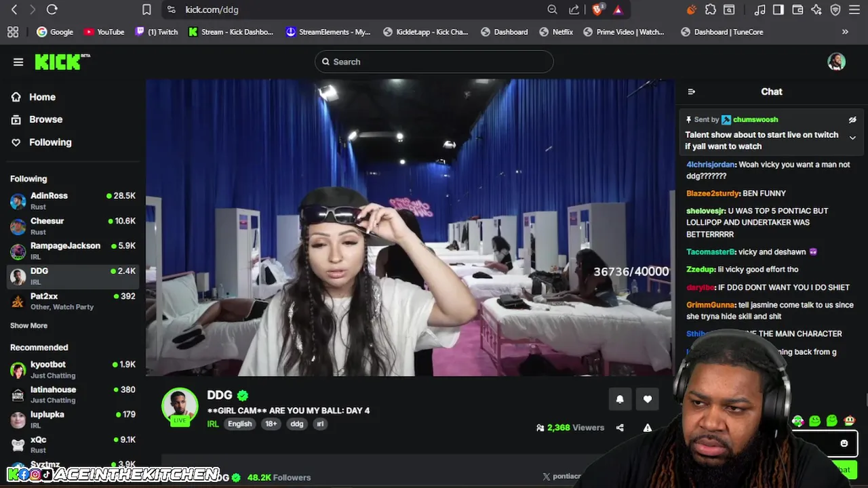Open the Kick hamburger sidebar menu

[18, 62]
